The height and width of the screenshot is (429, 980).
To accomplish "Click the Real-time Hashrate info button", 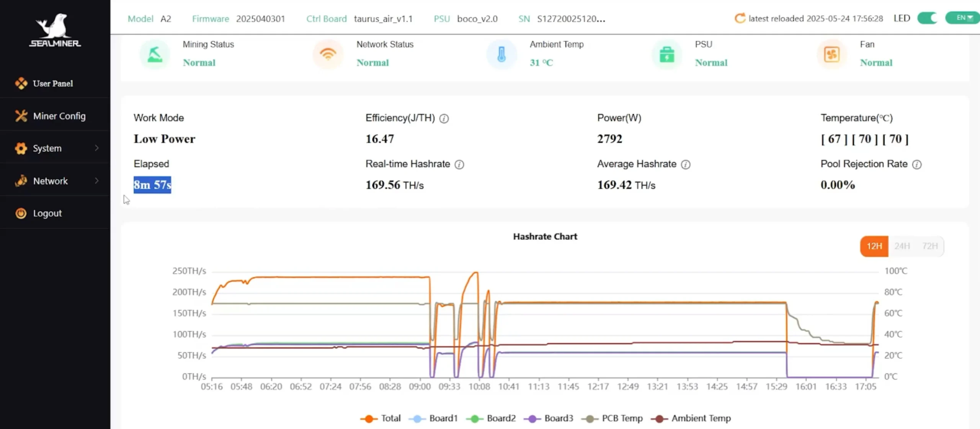I will pyautogui.click(x=459, y=164).
